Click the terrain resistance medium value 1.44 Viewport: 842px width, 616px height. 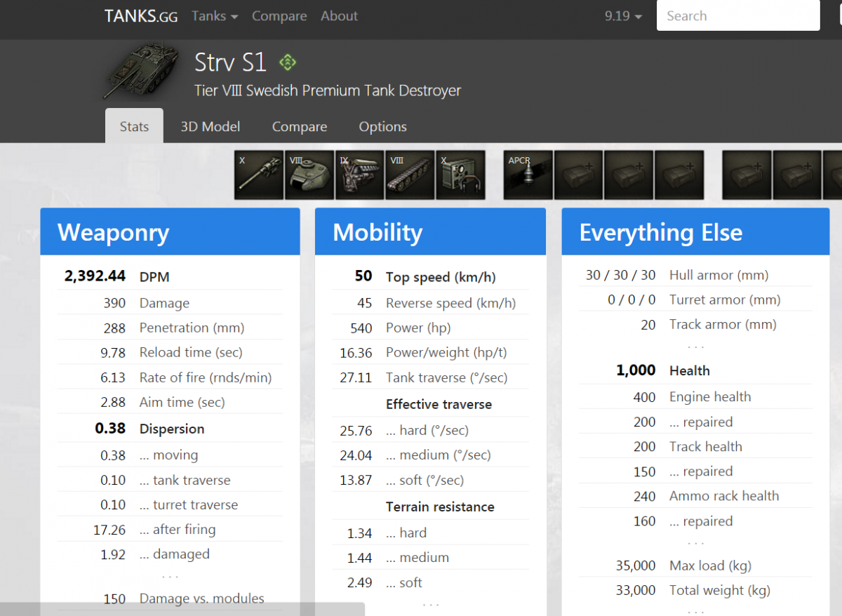pyautogui.click(x=359, y=558)
